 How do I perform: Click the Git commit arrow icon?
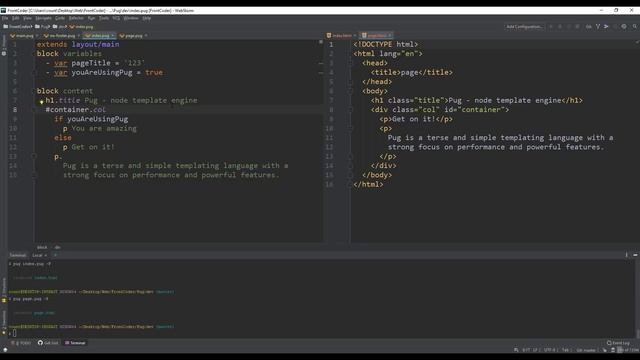606,27
